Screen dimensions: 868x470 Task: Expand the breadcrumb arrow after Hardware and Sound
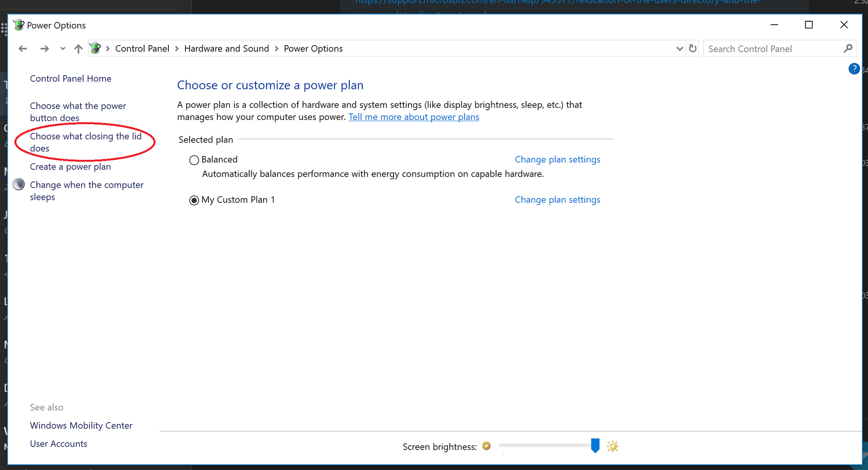276,48
